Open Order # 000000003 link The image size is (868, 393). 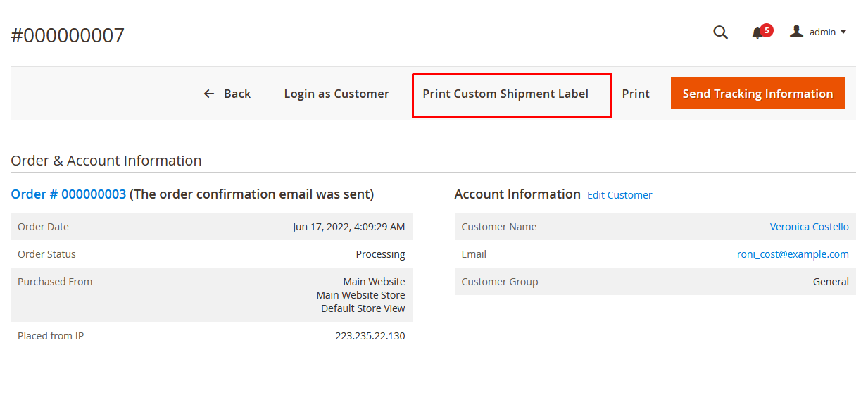[x=68, y=194]
